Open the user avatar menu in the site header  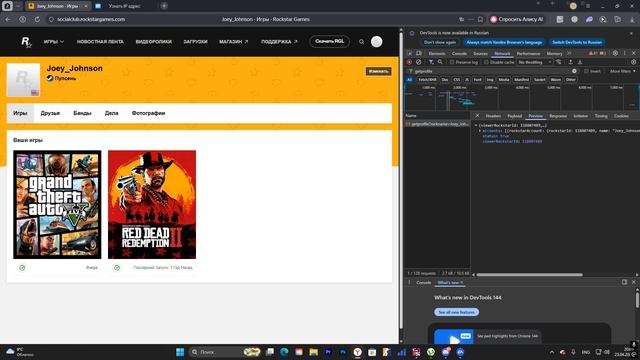[376, 42]
